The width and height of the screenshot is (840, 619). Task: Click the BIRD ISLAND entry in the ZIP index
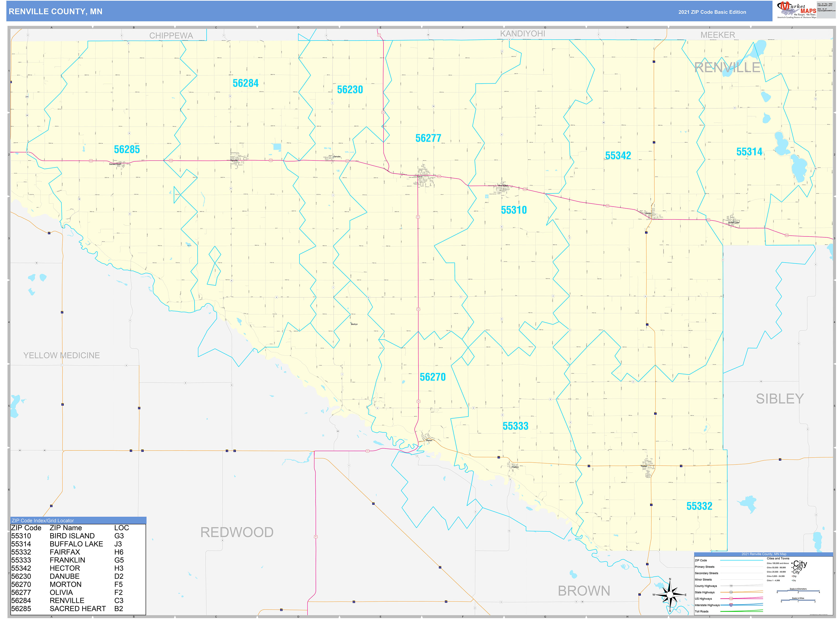point(73,536)
